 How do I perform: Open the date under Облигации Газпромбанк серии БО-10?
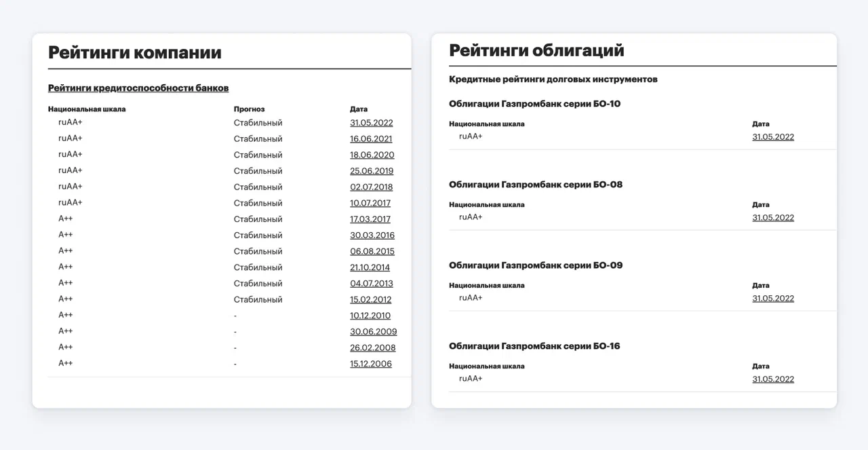coord(773,137)
